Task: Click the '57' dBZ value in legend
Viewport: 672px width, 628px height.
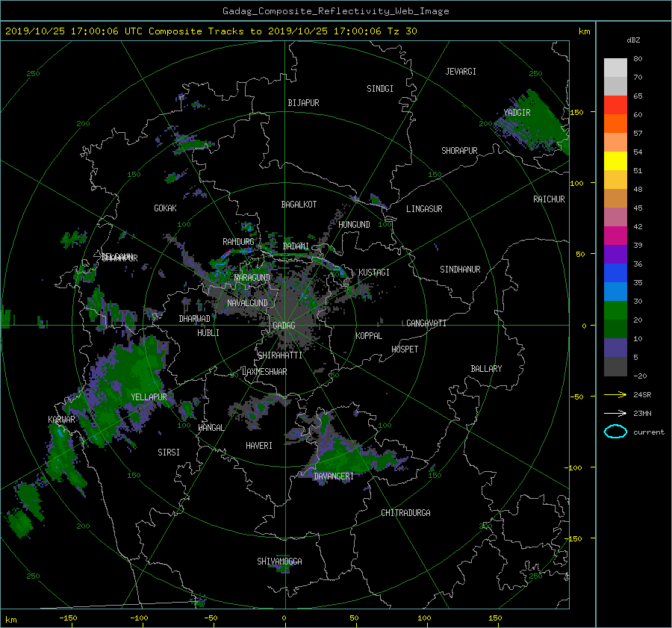Action: point(638,134)
